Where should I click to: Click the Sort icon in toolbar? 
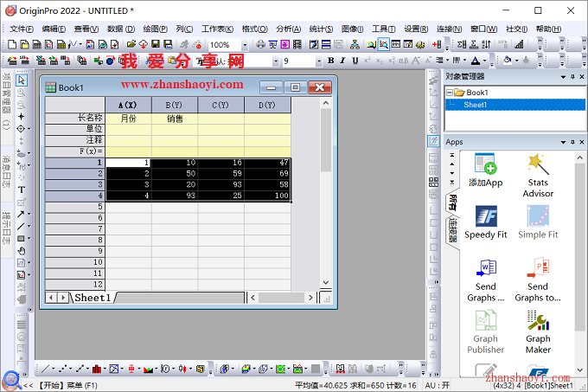[x=486, y=45]
